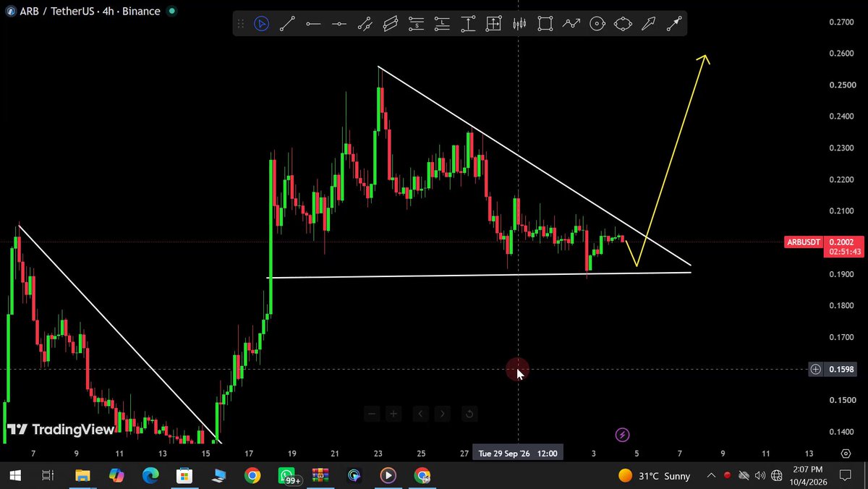Activate the short position tool marked S

(416, 24)
